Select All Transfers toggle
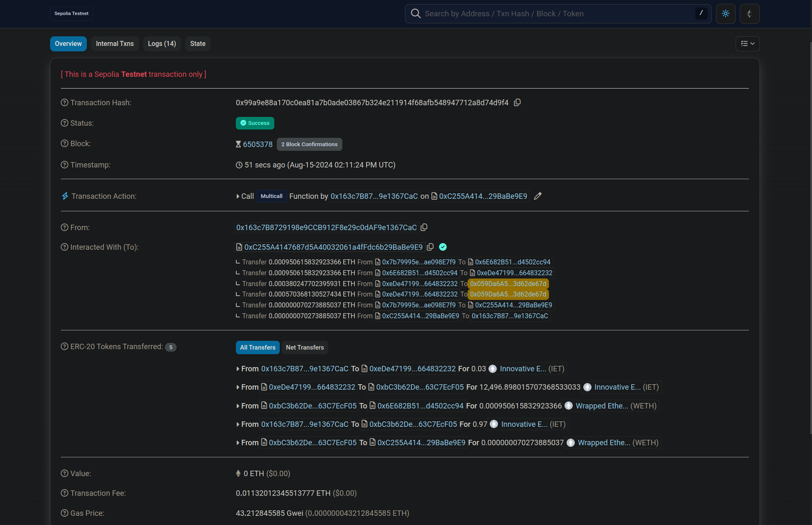This screenshot has height=525, width=812. pos(258,347)
